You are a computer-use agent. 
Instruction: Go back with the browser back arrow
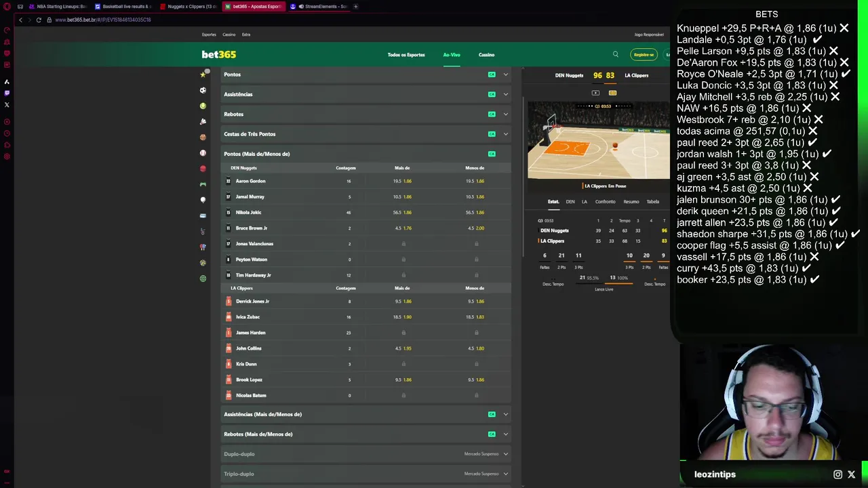click(20, 20)
